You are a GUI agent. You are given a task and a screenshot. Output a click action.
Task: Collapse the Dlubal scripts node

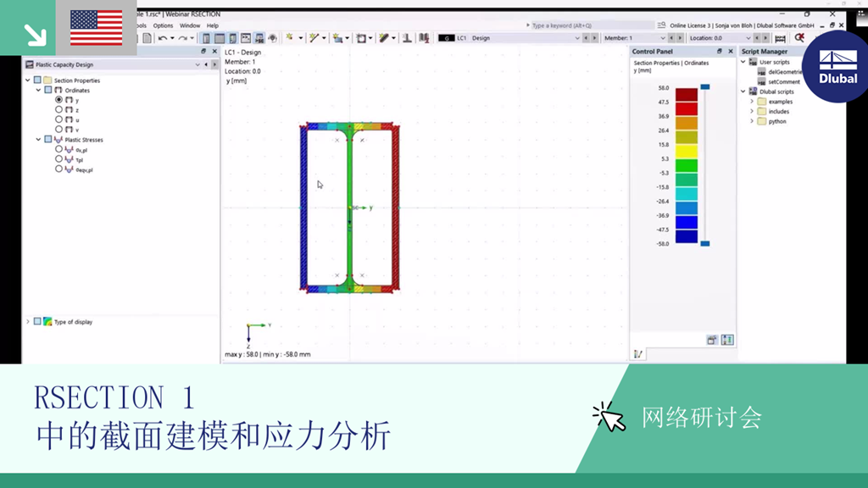pyautogui.click(x=743, y=91)
